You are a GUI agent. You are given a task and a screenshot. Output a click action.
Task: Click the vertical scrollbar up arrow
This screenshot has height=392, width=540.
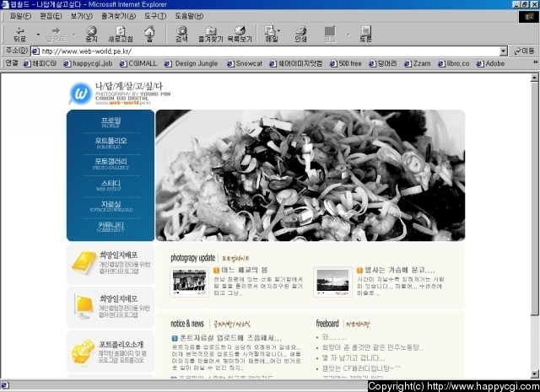tap(534, 78)
